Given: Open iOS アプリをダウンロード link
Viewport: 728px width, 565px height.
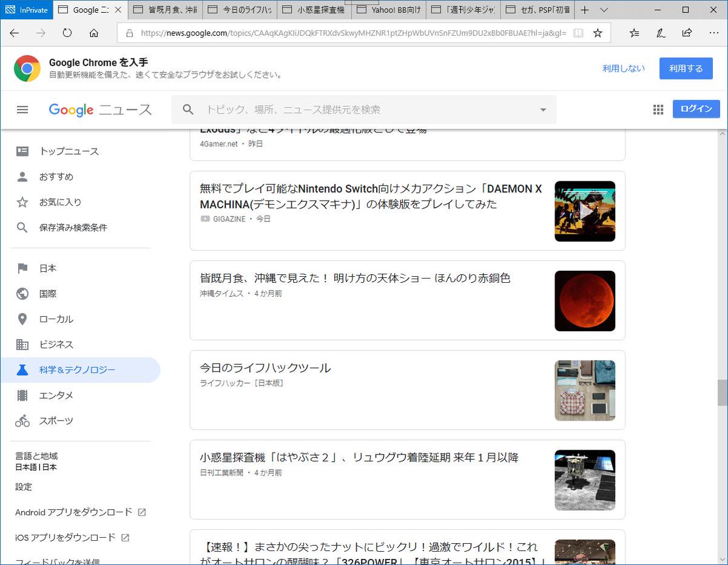Looking at the screenshot, I should point(72,538).
